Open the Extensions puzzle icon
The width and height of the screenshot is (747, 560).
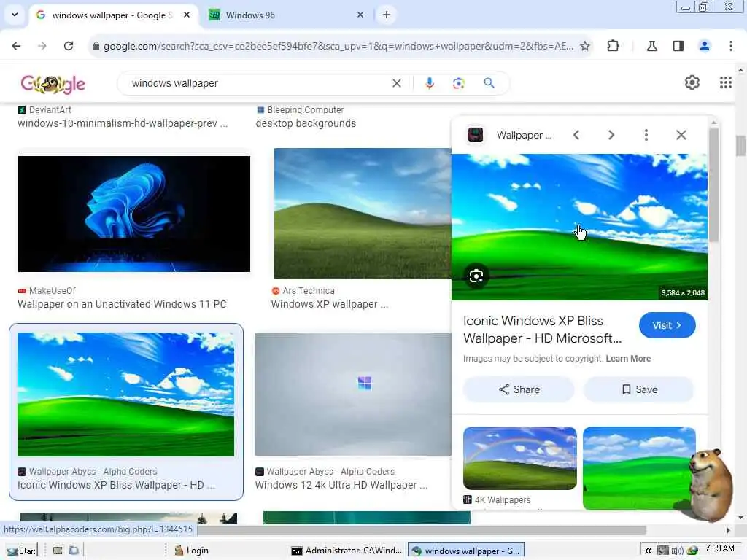613,46
